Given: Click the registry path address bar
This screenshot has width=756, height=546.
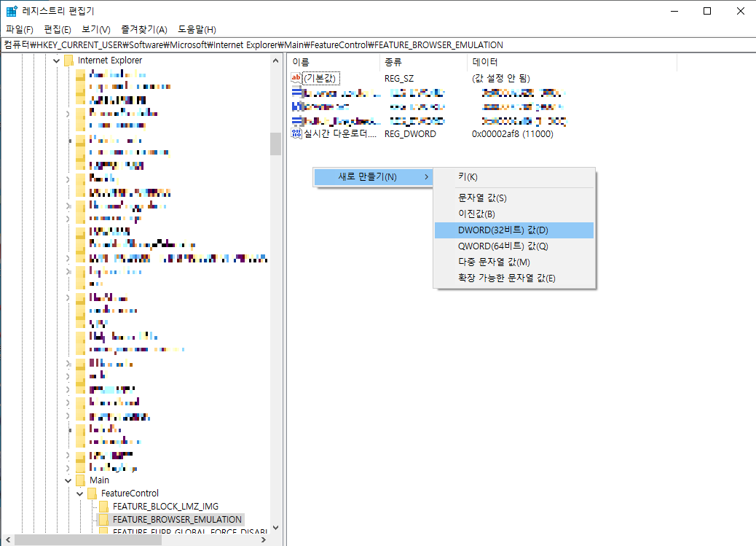Looking at the screenshot, I should (378, 45).
